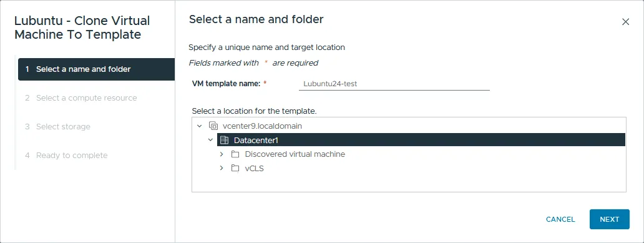The height and width of the screenshot is (243, 644).
Task: Go to step 1 Select a name and folder
Action: [97, 69]
